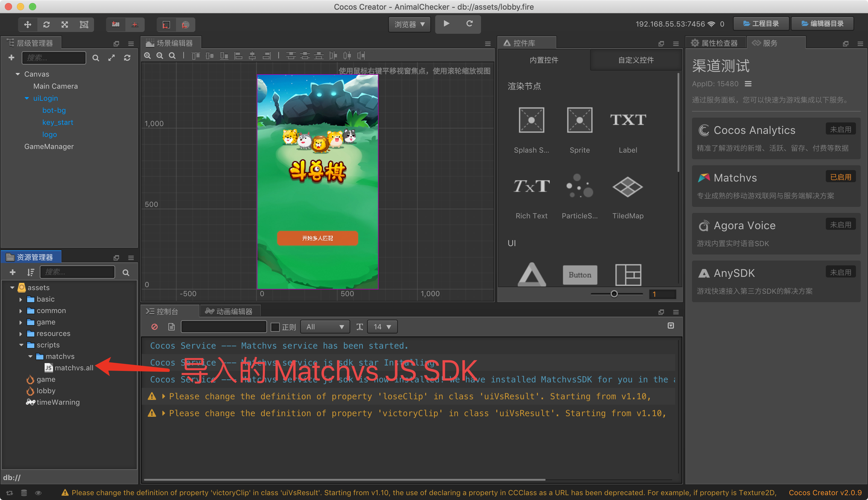Select the move transform tool

(28, 24)
